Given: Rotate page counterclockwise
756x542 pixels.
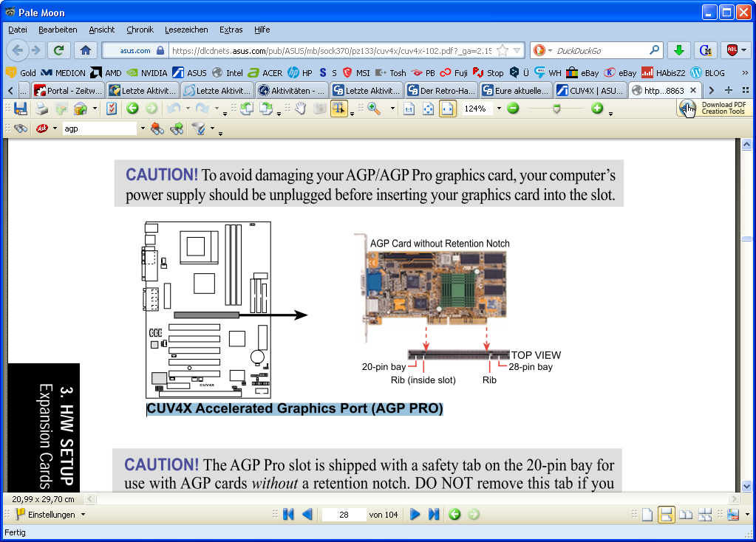Looking at the screenshot, I should (246, 109).
